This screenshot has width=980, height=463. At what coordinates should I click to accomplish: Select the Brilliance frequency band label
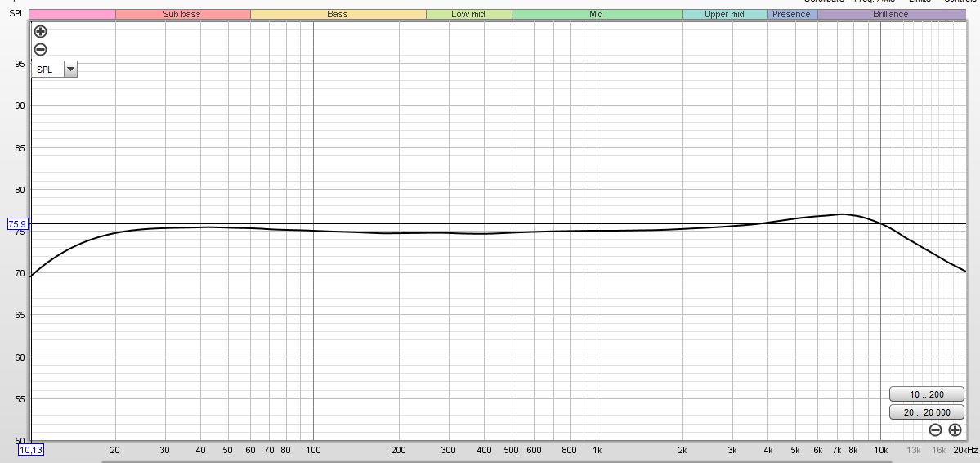pos(891,14)
